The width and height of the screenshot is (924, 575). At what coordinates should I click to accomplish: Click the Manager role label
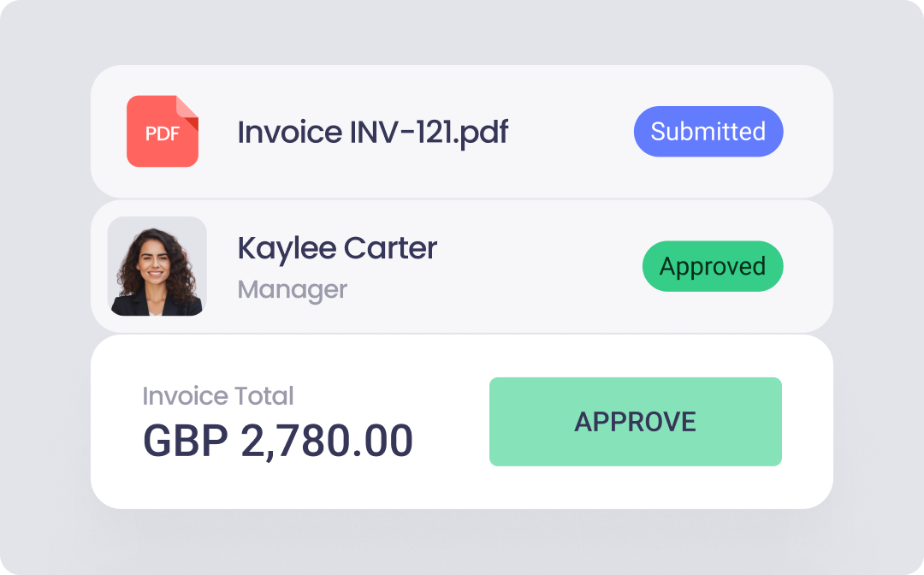[292, 289]
